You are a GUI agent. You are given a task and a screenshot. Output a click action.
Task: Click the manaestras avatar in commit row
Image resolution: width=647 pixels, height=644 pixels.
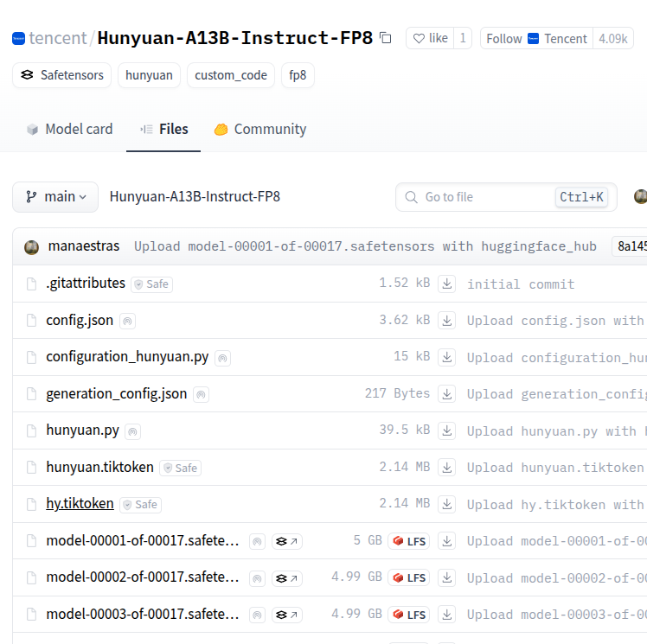pos(32,247)
